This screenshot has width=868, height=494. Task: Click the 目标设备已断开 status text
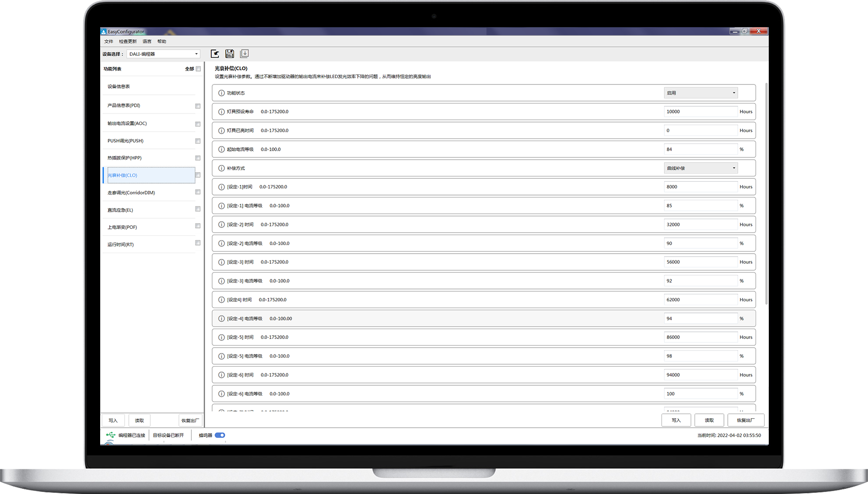tap(168, 435)
